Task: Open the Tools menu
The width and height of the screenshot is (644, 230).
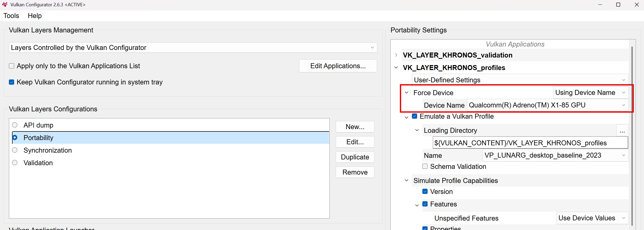Action: click(x=11, y=16)
